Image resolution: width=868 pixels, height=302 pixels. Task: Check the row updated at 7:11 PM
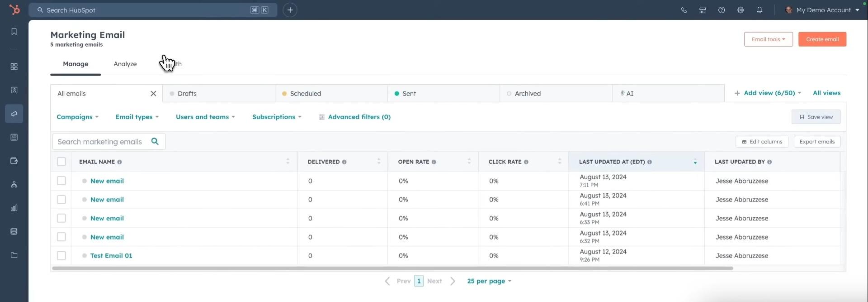pos(61,181)
